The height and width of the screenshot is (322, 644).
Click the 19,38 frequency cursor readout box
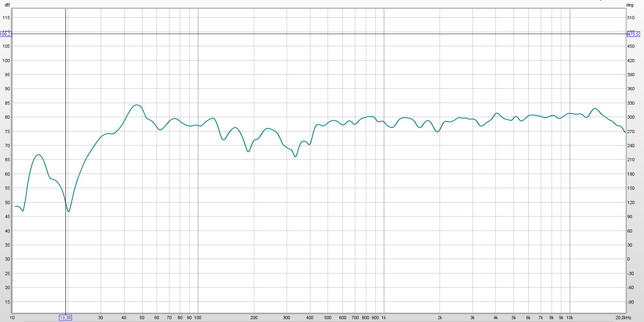(65, 318)
